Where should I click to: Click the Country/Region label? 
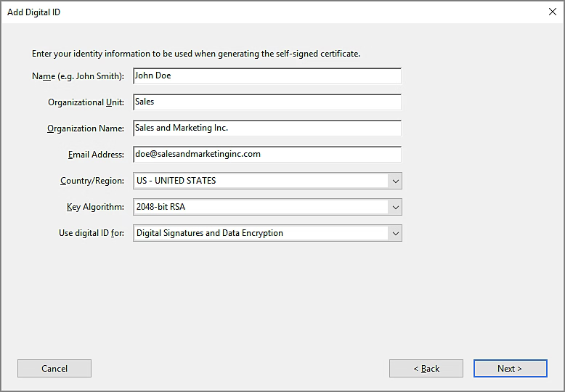tap(92, 181)
